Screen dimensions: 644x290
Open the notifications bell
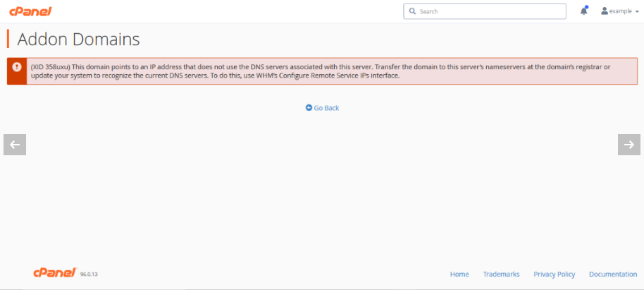[x=584, y=11]
